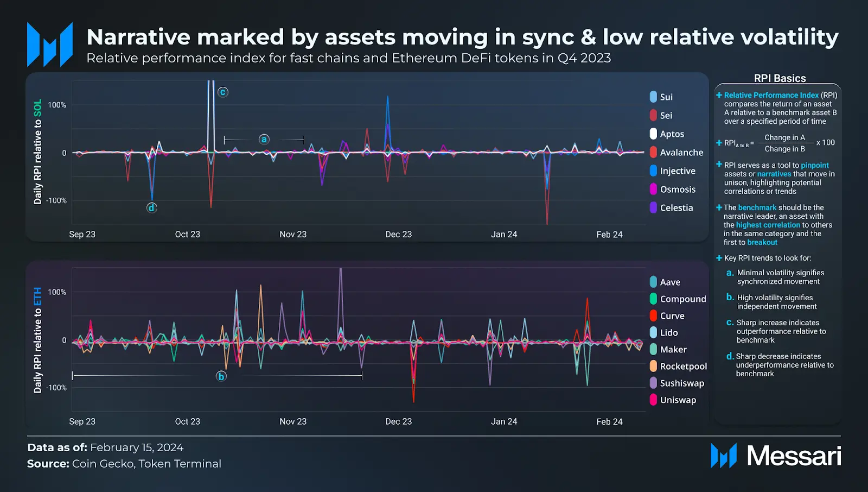The height and width of the screenshot is (492, 868).
Task: Click the plus icon next to the RPI formula
Action: point(719,143)
